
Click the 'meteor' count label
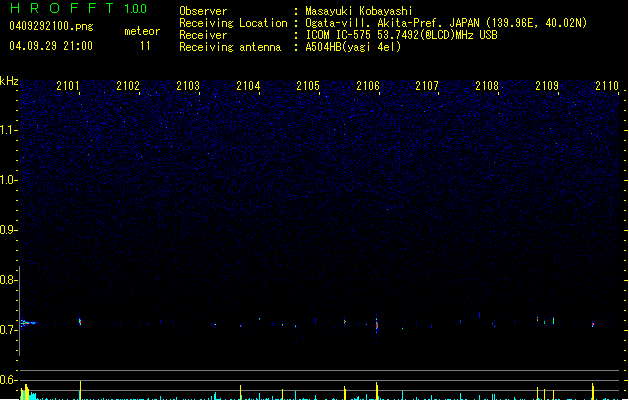tap(142, 31)
